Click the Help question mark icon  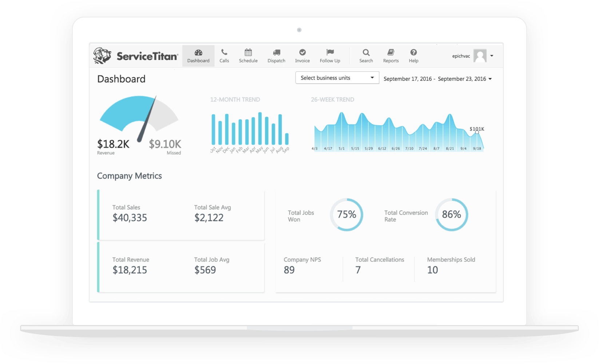[413, 52]
